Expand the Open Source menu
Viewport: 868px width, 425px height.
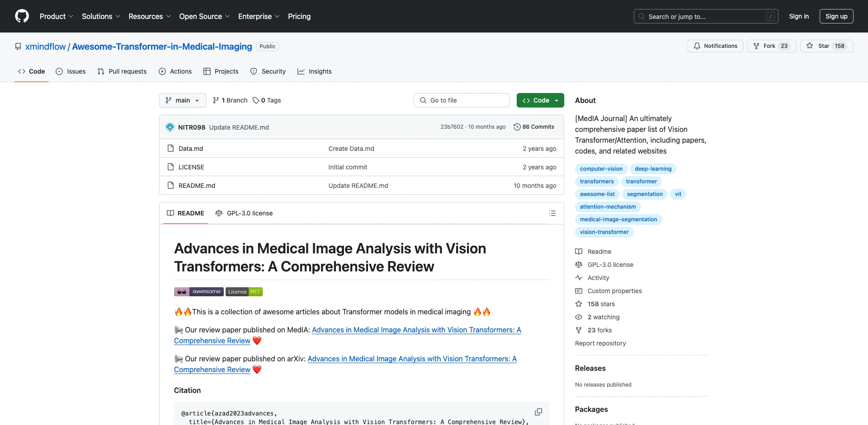(205, 16)
